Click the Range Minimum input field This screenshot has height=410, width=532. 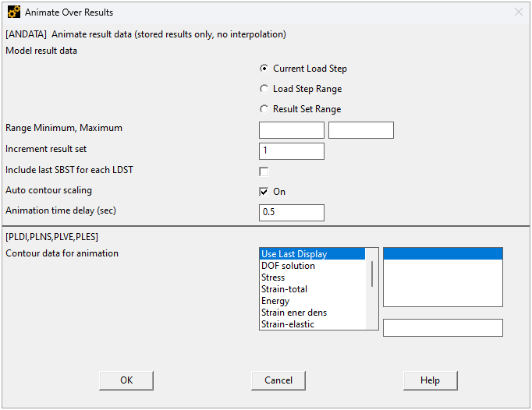291,130
